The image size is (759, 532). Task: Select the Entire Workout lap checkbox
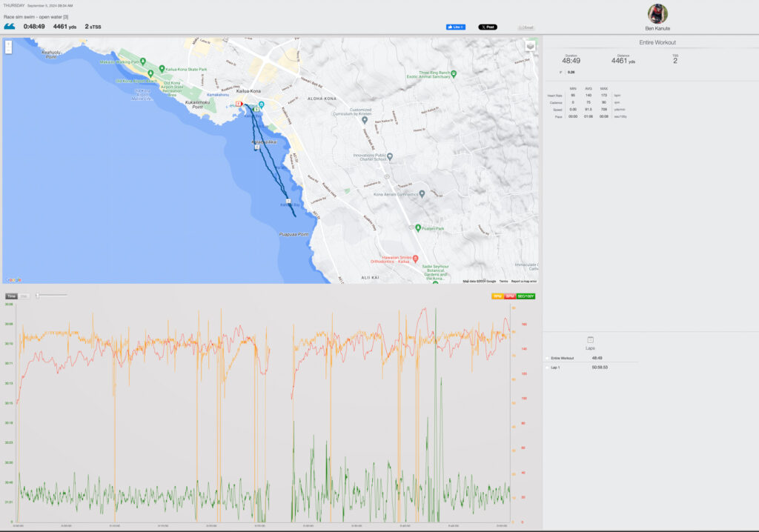click(547, 358)
